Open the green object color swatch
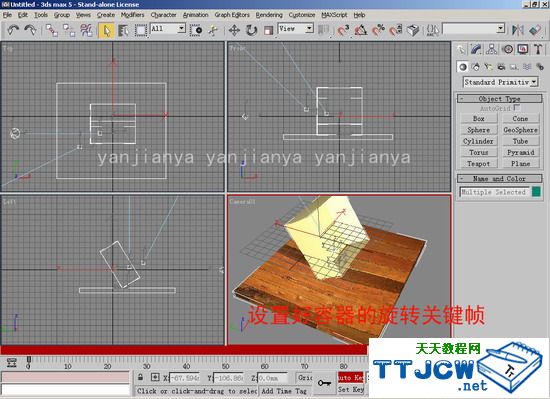 pyautogui.click(x=536, y=192)
